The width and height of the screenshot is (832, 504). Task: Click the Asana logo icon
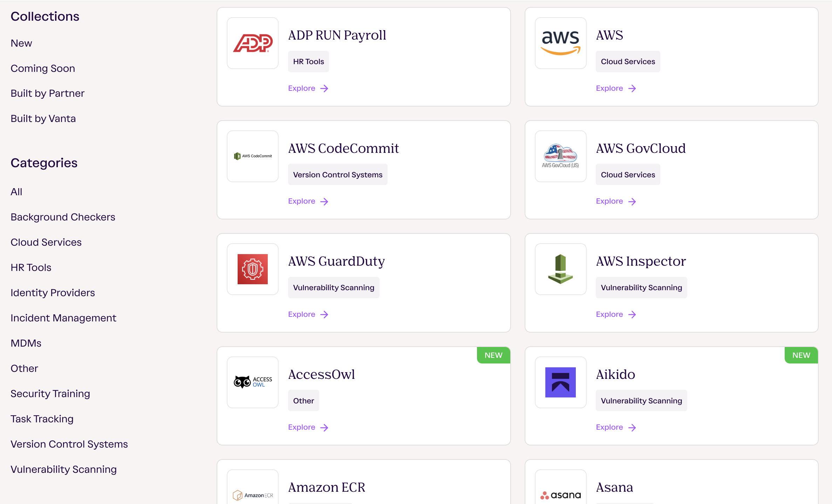click(x=560, y=495)
